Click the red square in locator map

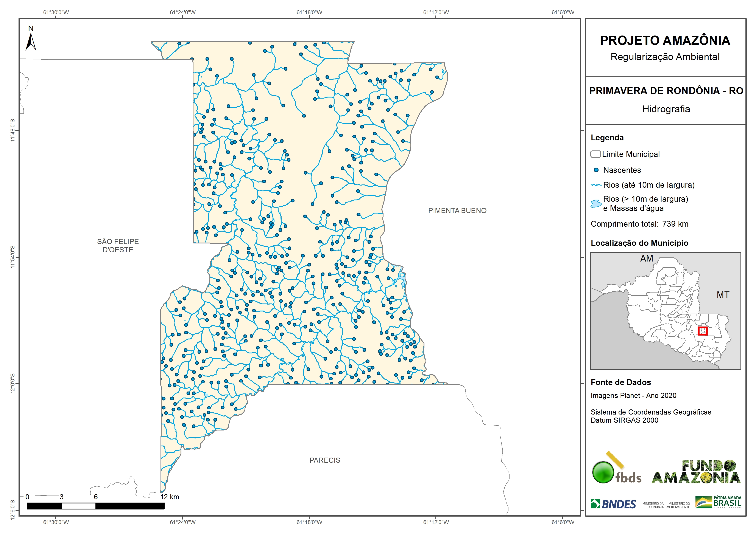click(702, 331)
